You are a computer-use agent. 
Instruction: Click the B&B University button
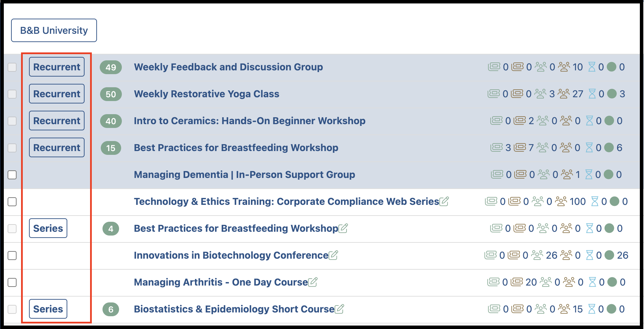click(54, 30)
